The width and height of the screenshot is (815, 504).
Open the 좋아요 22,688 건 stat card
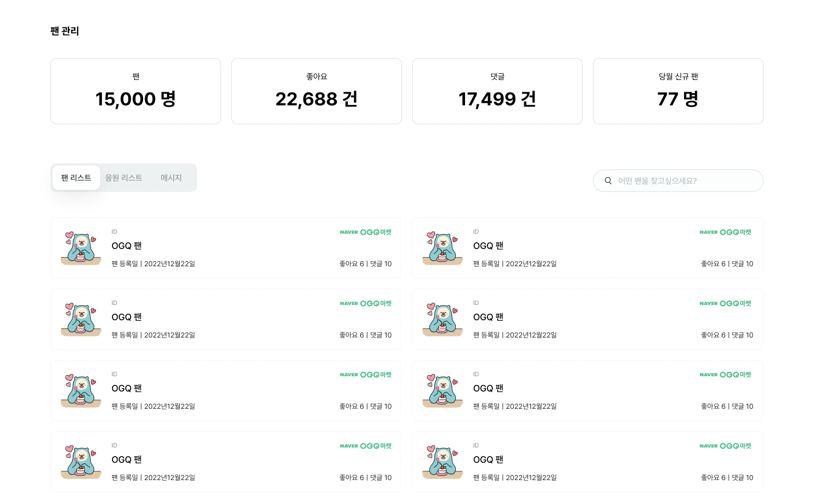pos(316,91)
